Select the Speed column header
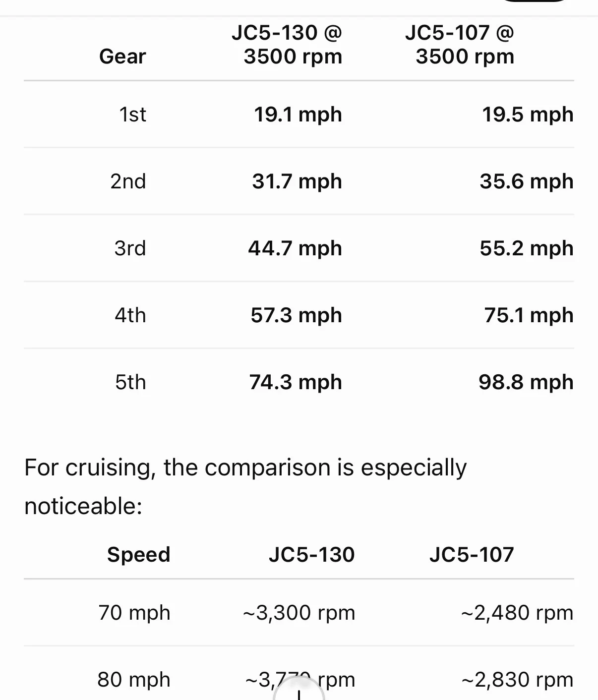This screenshot has height=700, width=598. click(x=139, y=554)
